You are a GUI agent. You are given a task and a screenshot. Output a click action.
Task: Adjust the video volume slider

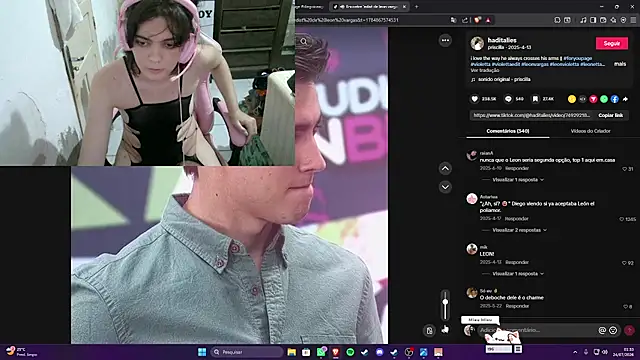pos(445,305)
